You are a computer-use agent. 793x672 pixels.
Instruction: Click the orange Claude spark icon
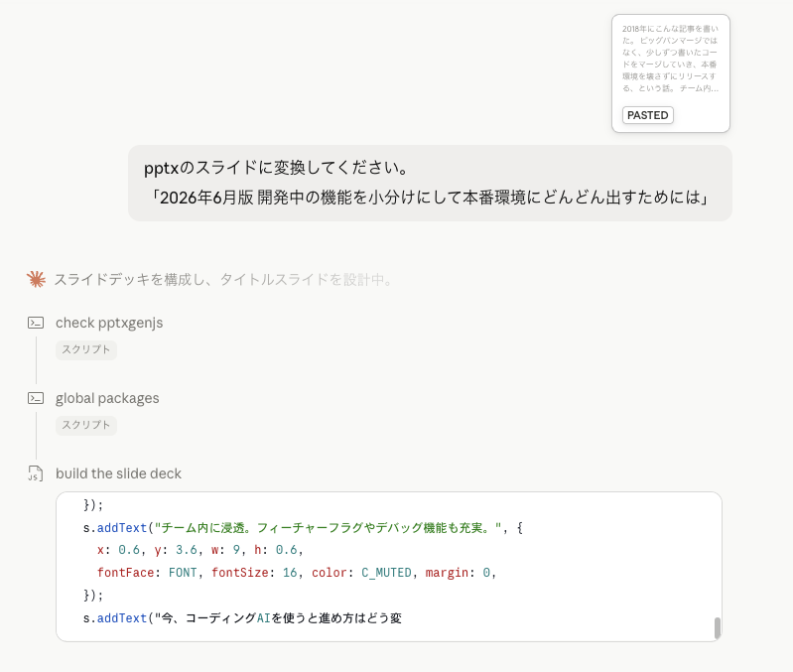36,279
